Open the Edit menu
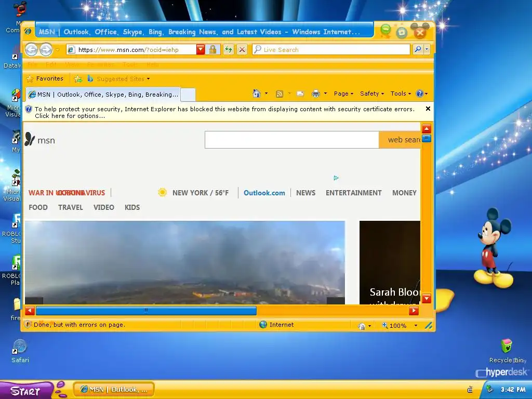 51,64
